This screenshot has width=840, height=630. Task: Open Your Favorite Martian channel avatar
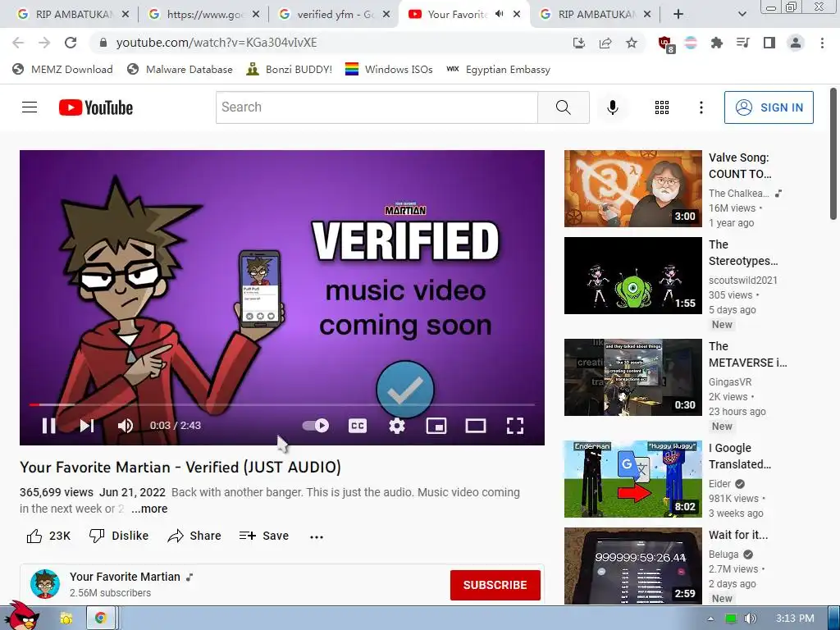pos(45,584)
